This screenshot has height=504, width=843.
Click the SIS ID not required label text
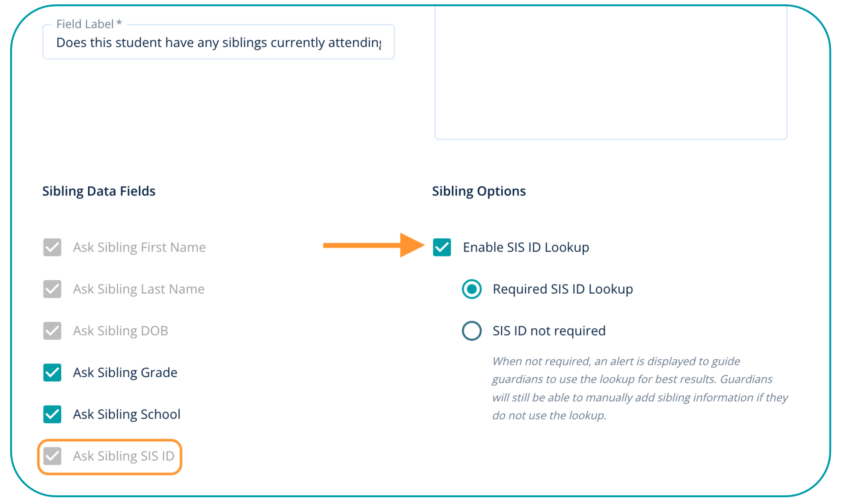549,331
